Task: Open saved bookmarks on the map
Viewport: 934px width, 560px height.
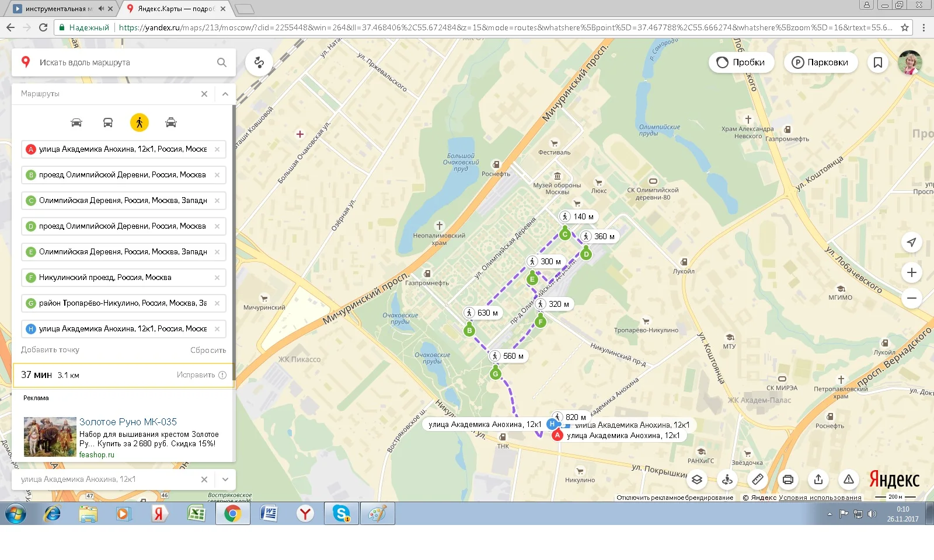Action: tap(877, 62)
